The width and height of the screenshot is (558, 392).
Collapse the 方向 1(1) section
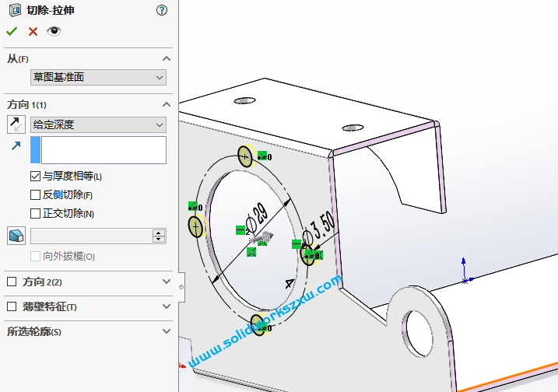(x=167, y=104)
